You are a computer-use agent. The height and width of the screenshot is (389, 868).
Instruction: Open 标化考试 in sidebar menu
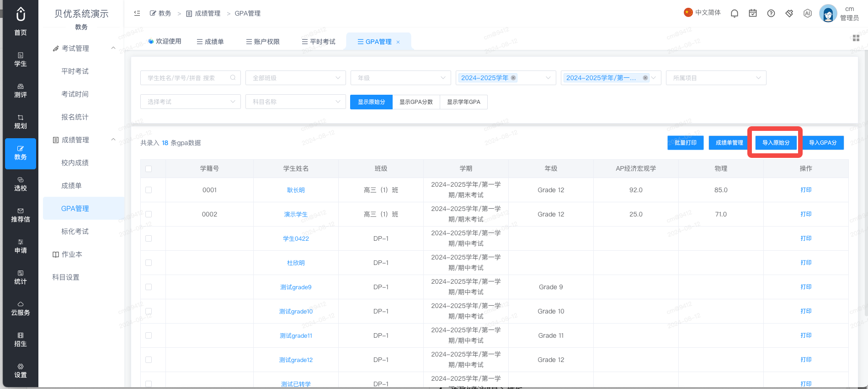tap(75, 232)
